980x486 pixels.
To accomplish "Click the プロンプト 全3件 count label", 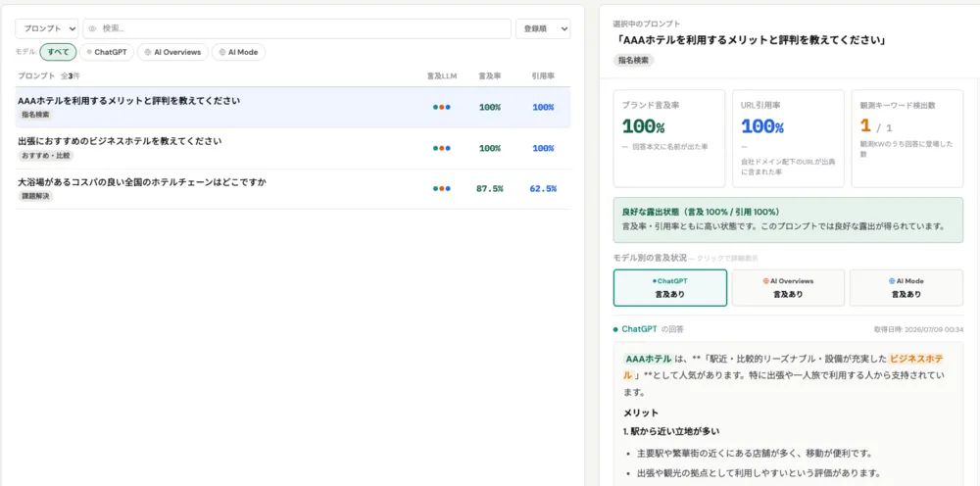I will (x=49, y=76).
